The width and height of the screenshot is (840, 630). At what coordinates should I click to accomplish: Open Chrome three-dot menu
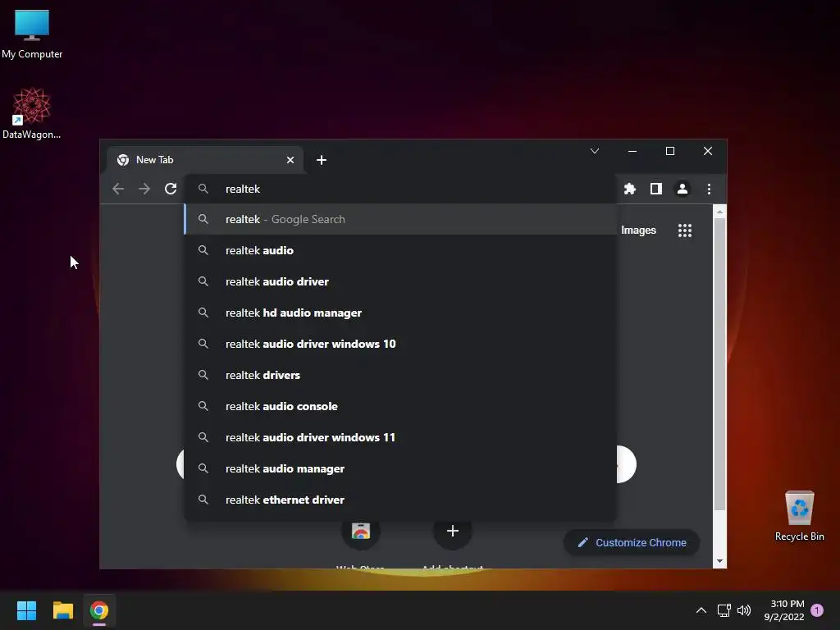click(709, 189)
